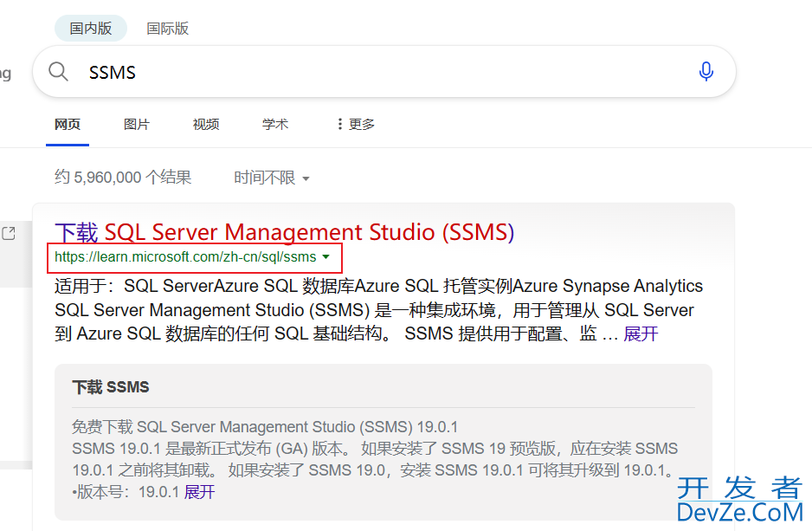Switch to the 图片 tab
812x531 pixels.
click(x=137, y=125)
